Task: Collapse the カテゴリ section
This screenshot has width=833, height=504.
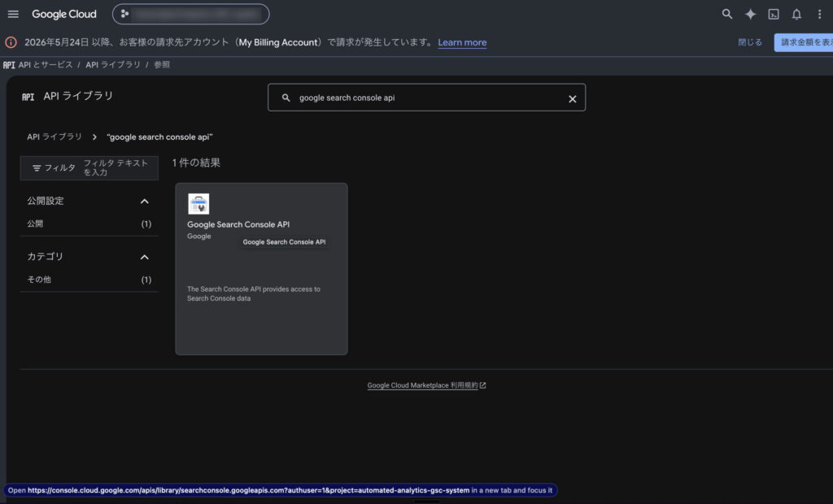Action: click(x=145, y=257)
